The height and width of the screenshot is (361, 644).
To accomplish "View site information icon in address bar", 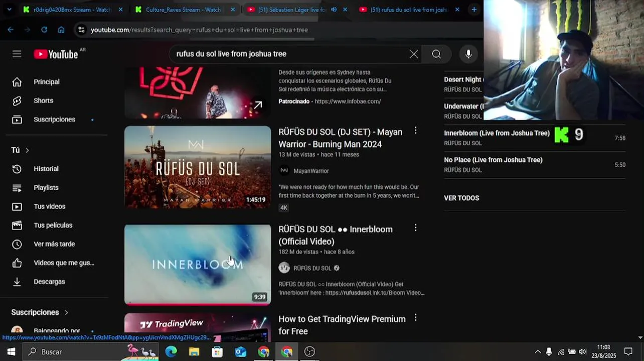I will point(81,30).
